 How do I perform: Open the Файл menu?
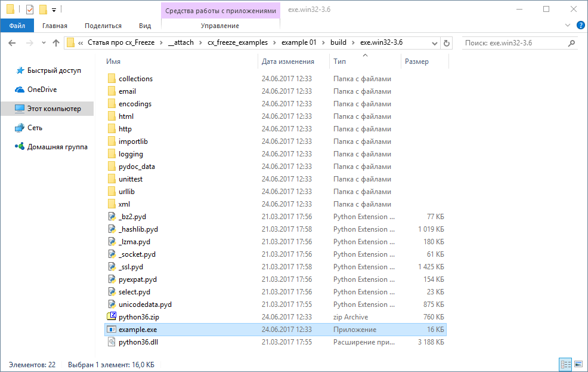click(x=17, y=26)
